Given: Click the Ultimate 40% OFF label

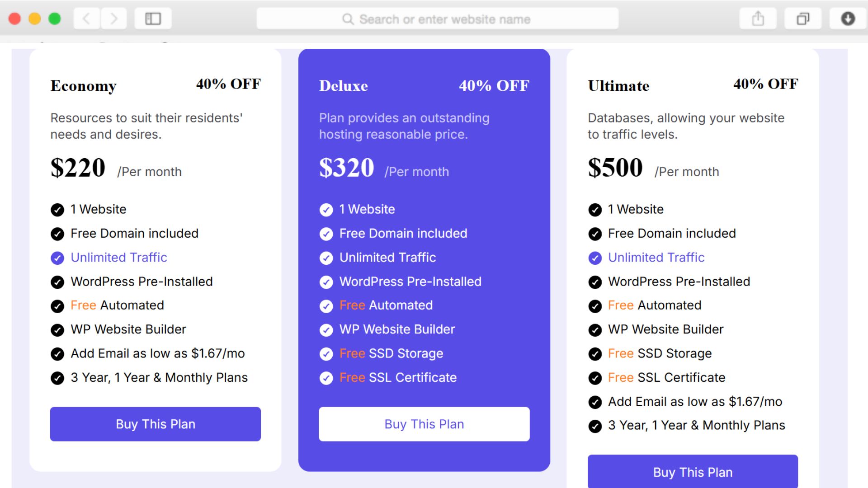Looking at the screenshot, I should [x=765, y=84].
